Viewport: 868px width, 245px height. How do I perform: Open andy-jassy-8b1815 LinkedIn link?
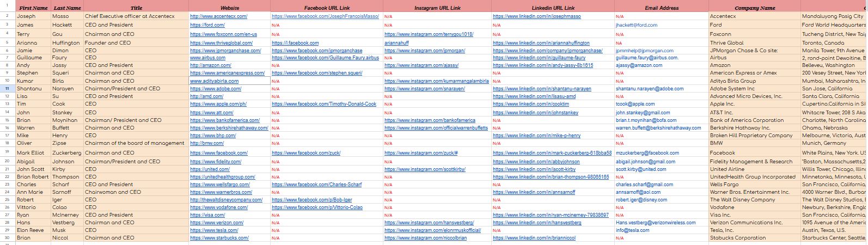click(543, 65)
